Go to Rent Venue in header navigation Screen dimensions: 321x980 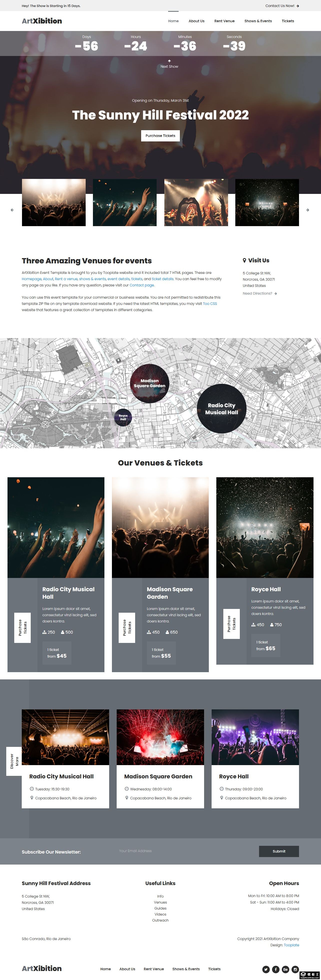tap(224, 21)
